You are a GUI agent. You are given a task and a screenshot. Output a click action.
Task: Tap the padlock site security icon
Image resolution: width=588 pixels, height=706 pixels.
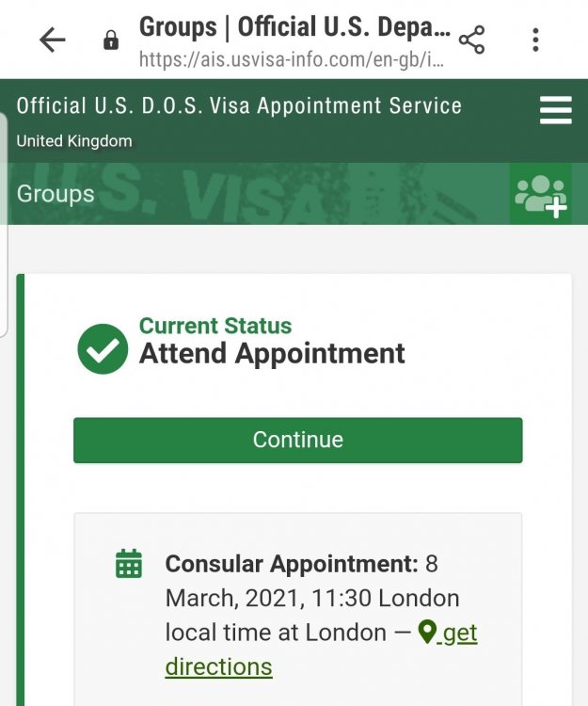(111, 40)
